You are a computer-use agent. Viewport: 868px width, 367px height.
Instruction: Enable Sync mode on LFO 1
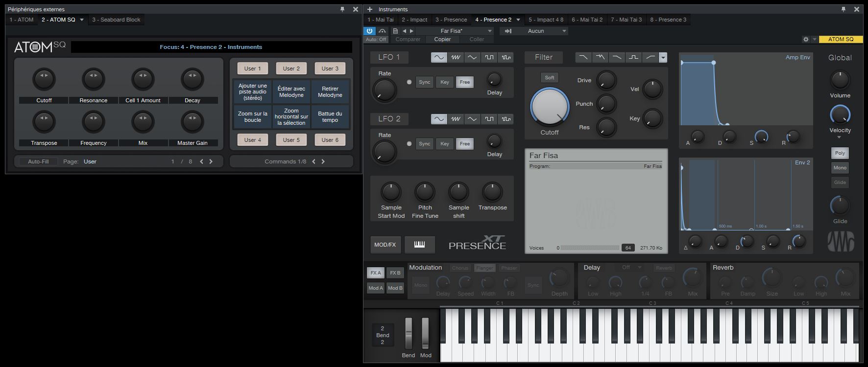[424, 82]
